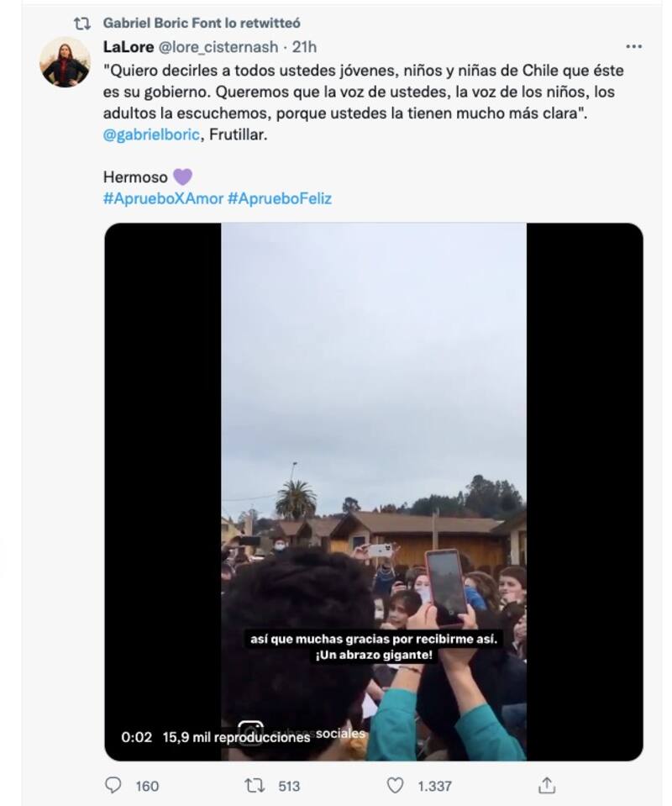Open the @lore_cisternash handle
Screen dimensions: 672x806
[218, 47]
